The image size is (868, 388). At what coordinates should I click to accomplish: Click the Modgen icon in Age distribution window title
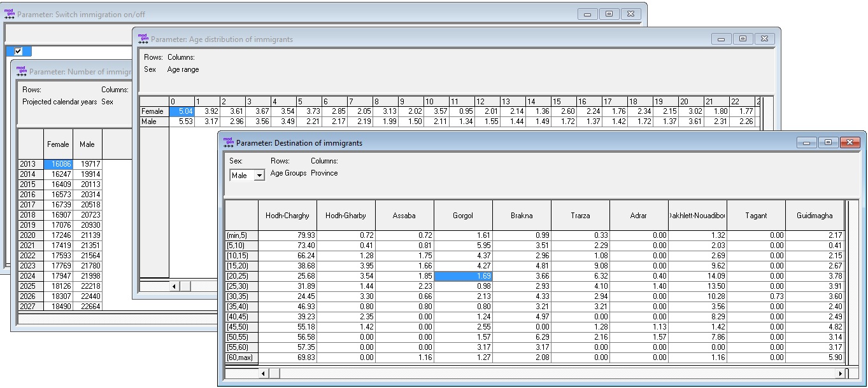[x=143, y=39]
